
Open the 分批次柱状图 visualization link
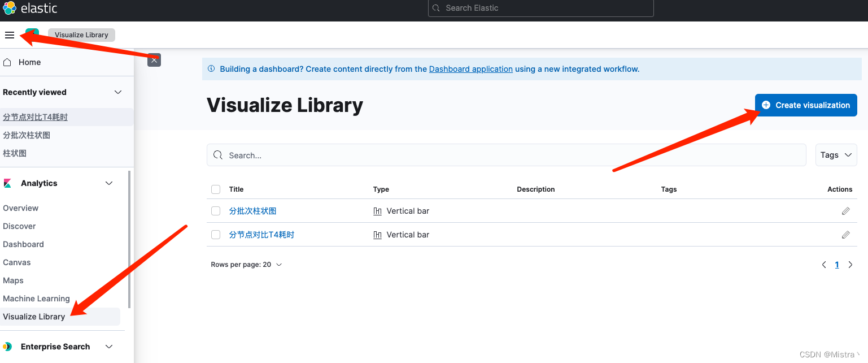[252, 211]
